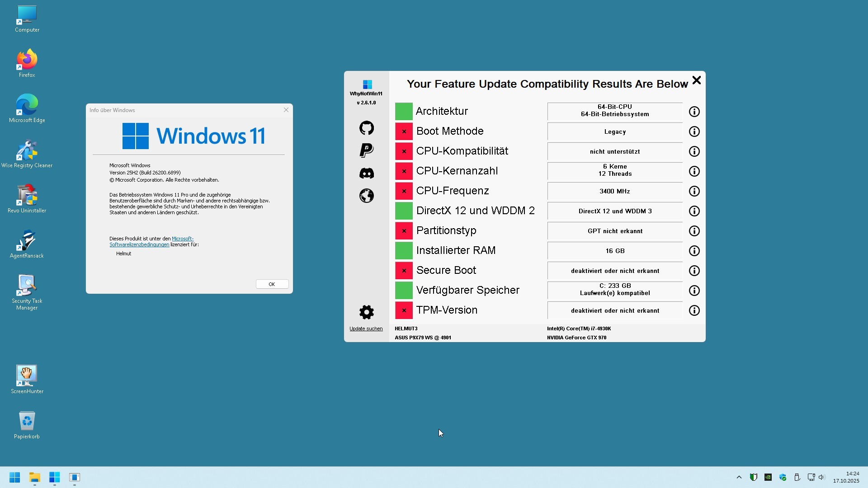Open Microsoft-Softwarelizenzbedingungen link
868x488 pixels.
point(139,244)
